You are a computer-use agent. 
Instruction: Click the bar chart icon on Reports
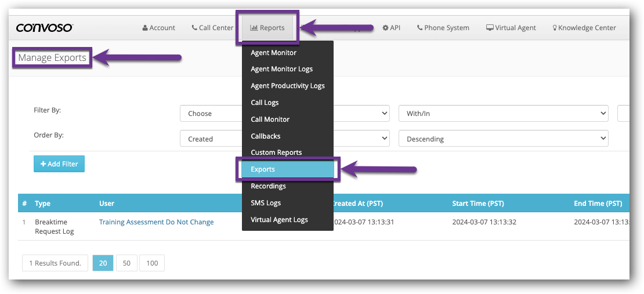point(254,28)
